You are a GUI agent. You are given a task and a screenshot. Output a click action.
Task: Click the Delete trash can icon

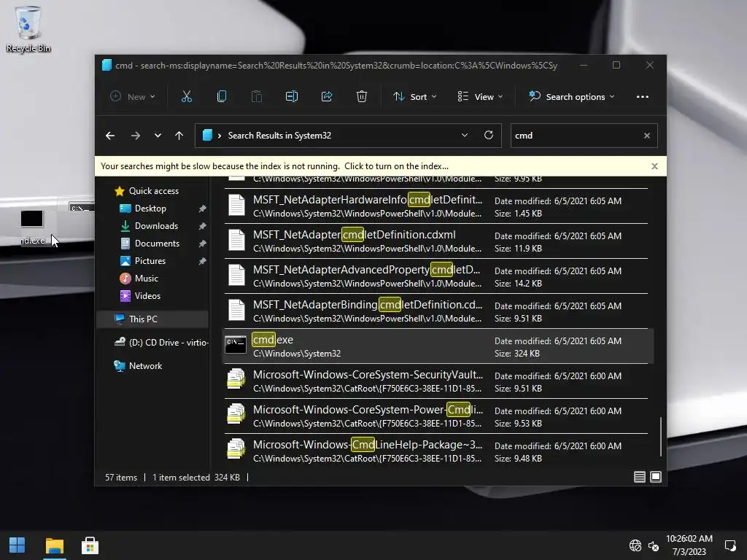tap(362, 97)
